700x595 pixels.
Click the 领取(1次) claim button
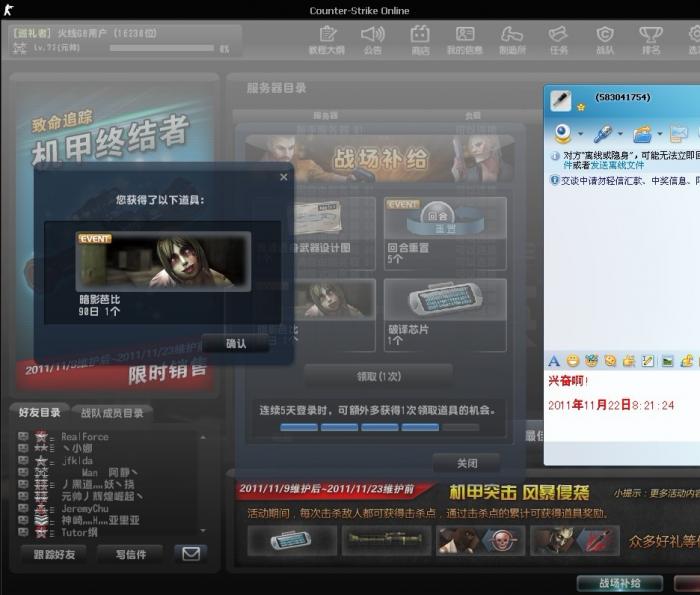click(x=379, y=376)
